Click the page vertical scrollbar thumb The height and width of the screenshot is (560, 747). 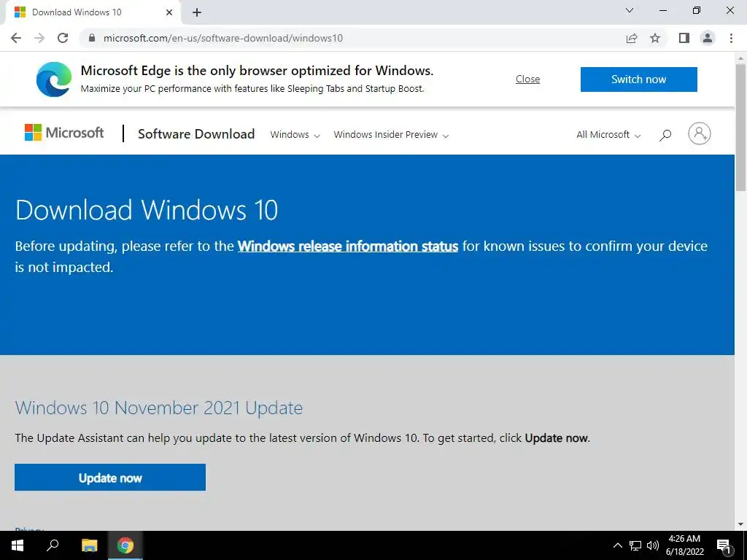pos(740,126)
